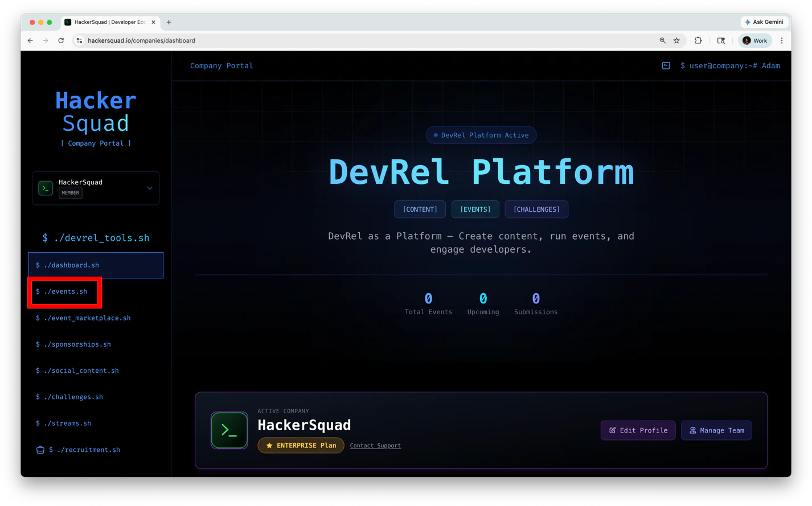Click the HackerSquad terminal icon in switcher
This screenshot has height=506, width=812.
tap(46, 188)
